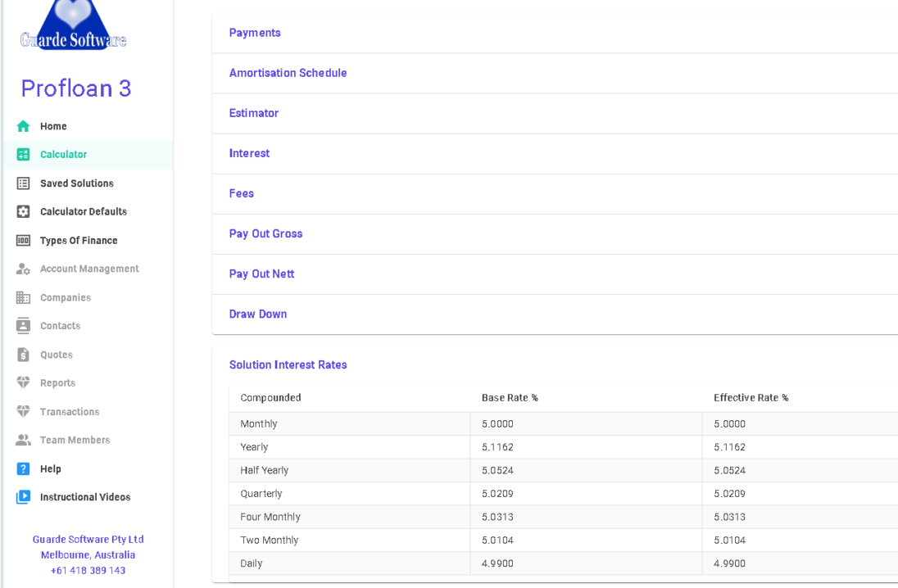Image resolution: width=898 pixels, height=588 pixels.
Task: Click the Monthly base rate 5.0000
Action: [x=497, y=423]
